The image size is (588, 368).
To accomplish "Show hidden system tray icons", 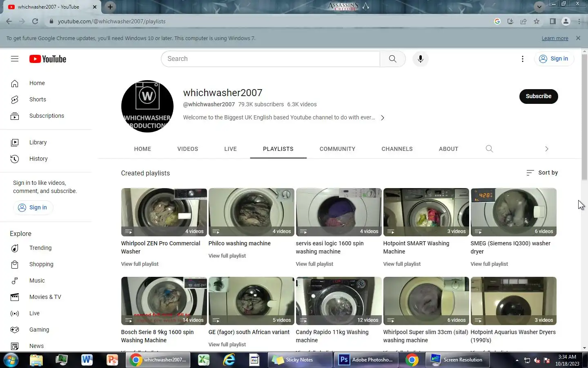I will point(517,360).
